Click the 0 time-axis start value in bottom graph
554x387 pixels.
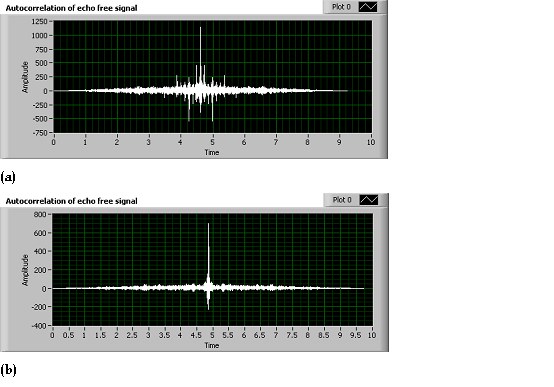click(52, 335)
